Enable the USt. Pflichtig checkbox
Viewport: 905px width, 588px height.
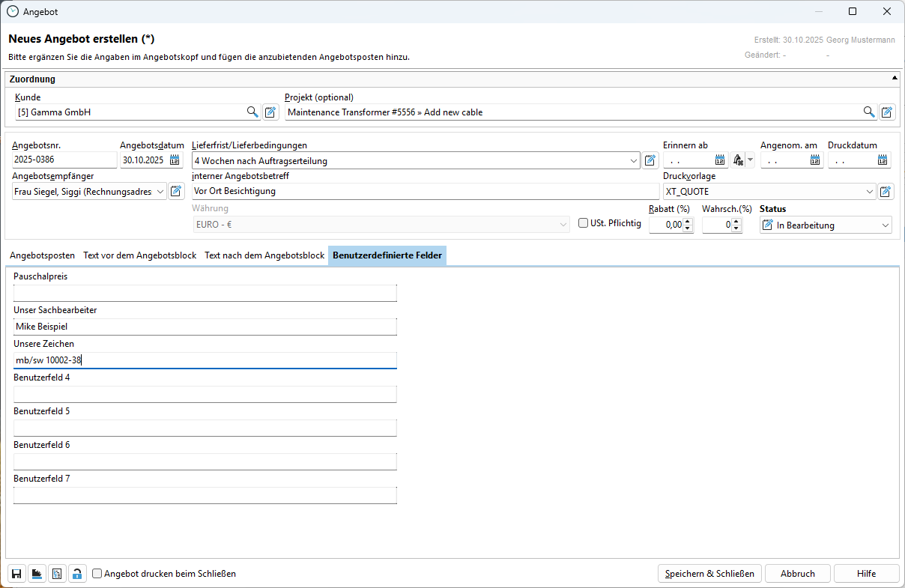(x=584, y=223)
